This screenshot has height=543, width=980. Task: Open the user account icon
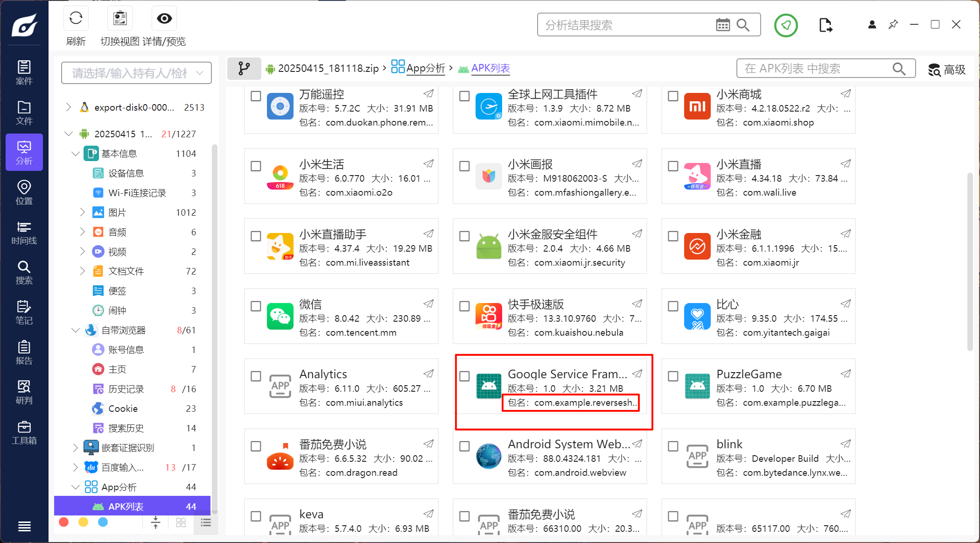872,24
